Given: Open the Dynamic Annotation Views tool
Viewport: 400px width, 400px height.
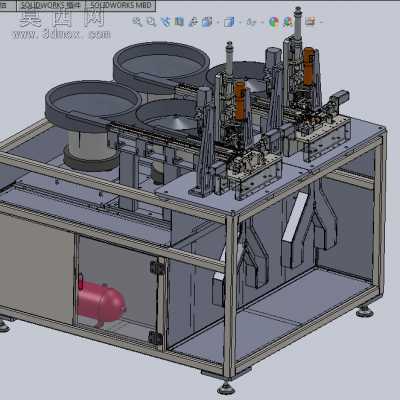Looking at the screenshot, I should tap(193, 22).
